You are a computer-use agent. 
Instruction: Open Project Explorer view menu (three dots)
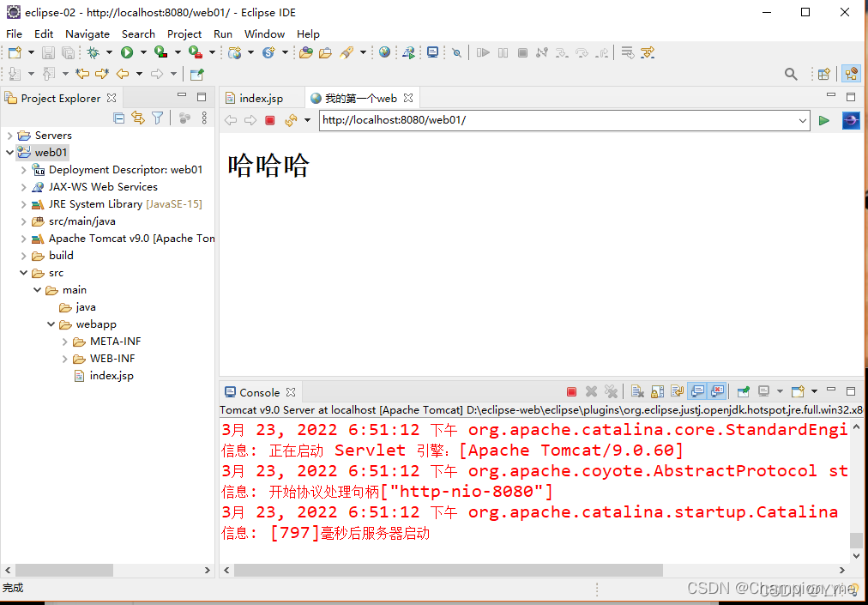pyautogui.click(x=204, y=118)
